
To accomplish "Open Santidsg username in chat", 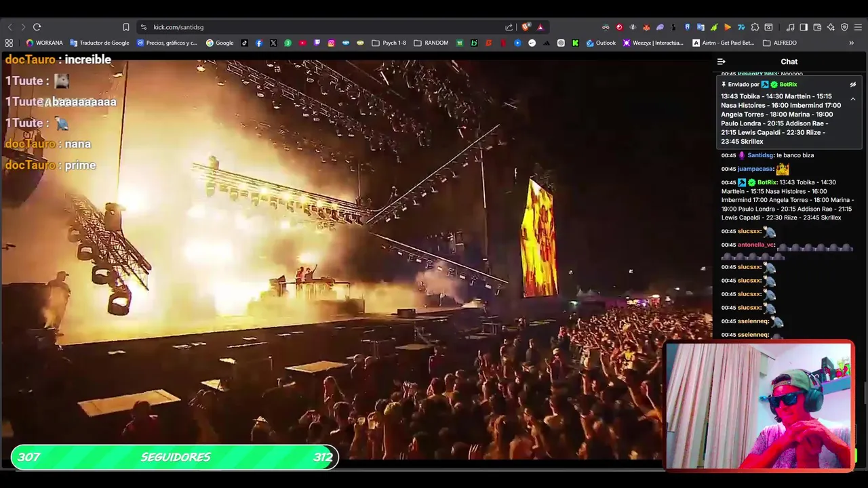I will tap(759, 155).
